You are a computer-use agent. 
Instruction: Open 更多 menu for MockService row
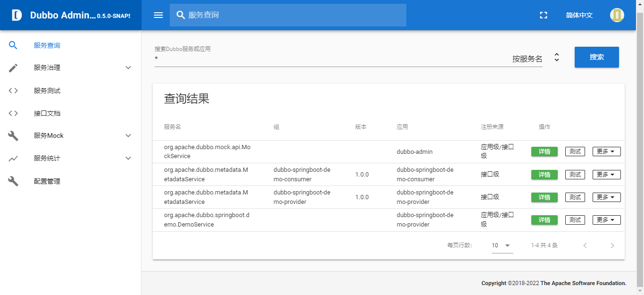(x=606, y=152)
